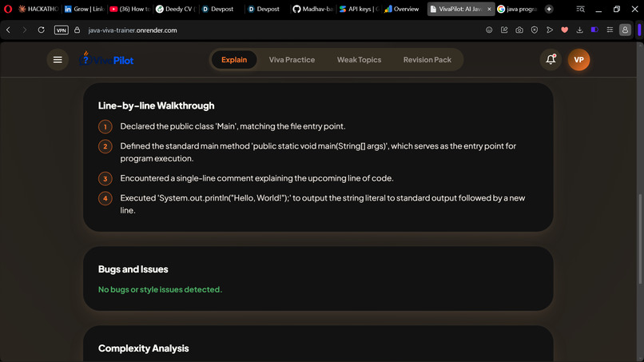The height and width of the screenshot is (362, 644).
Task: Go forward in browser history
Action: pyautogui.click(x=24, y=30)
